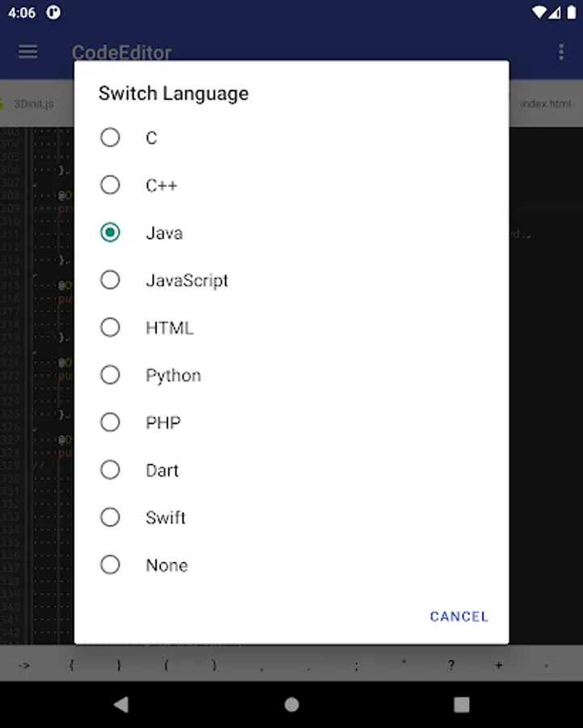Image resolution: width=583 pixels, height=728 pixels.
Task: Select Swift from the language options
Action: [110, 518]
